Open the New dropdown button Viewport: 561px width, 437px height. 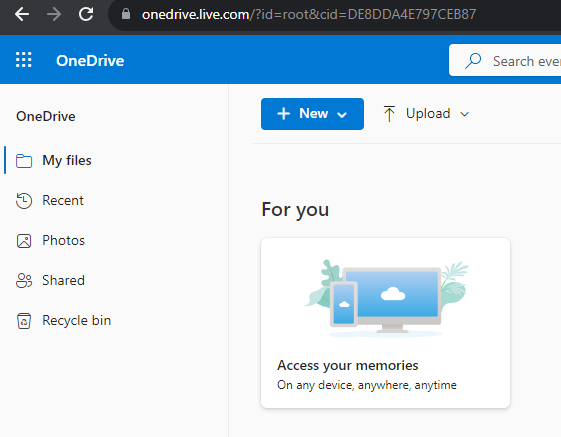click(x=312, y=114)
